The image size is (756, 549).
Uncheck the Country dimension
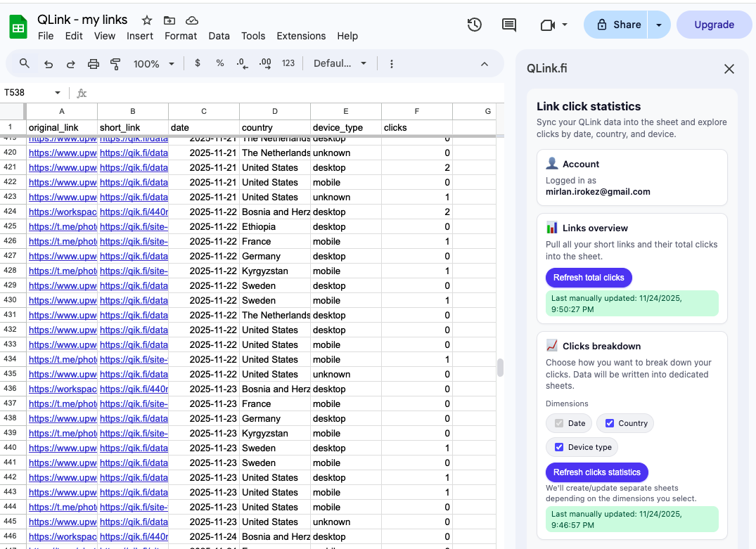[x=611, y=422]
